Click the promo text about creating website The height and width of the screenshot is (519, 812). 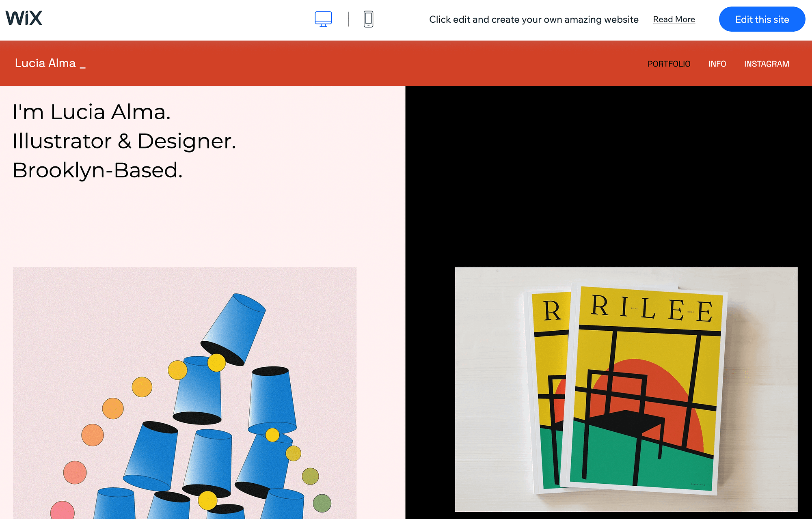point(533,19)
